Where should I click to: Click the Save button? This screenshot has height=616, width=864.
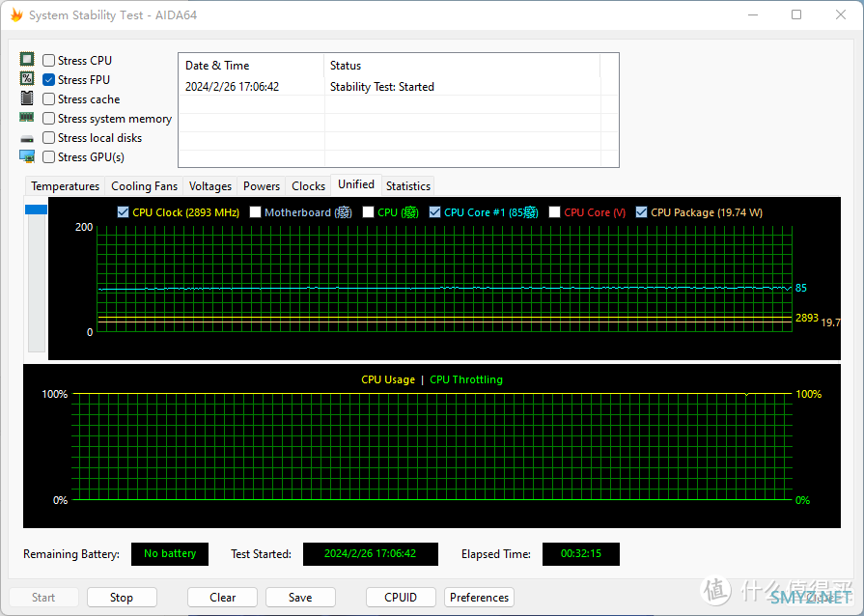click(300, 598)
